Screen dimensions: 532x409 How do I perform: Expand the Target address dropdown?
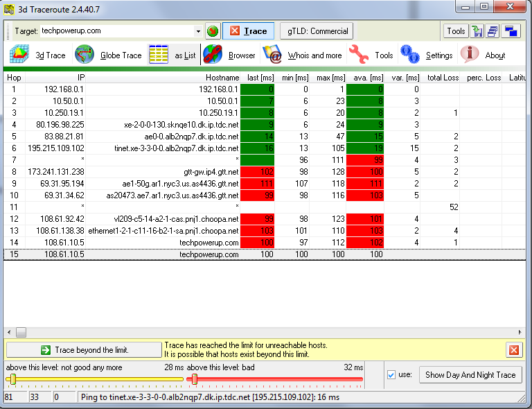tap(198, 31)
